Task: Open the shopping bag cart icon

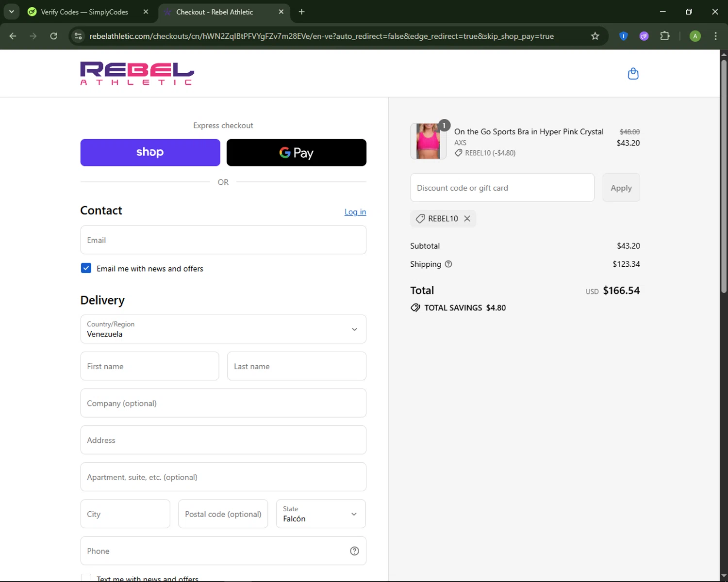Action: point(633,74)
